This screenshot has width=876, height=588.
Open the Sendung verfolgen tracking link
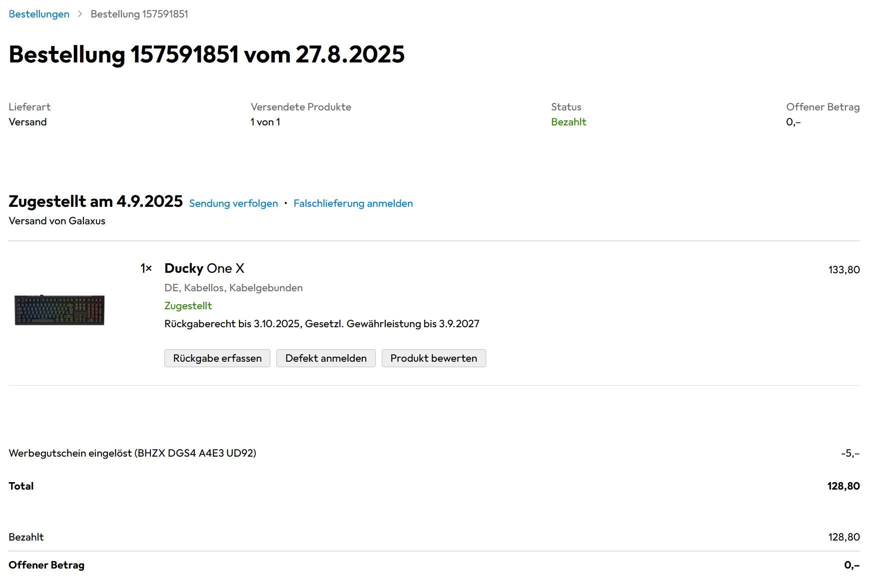[x=233, y=203]
